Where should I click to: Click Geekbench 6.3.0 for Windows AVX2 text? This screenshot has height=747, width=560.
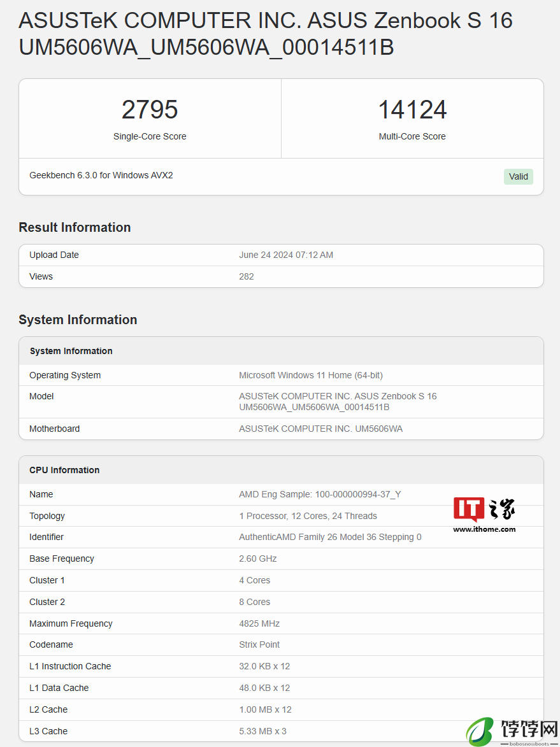point(101,175)
